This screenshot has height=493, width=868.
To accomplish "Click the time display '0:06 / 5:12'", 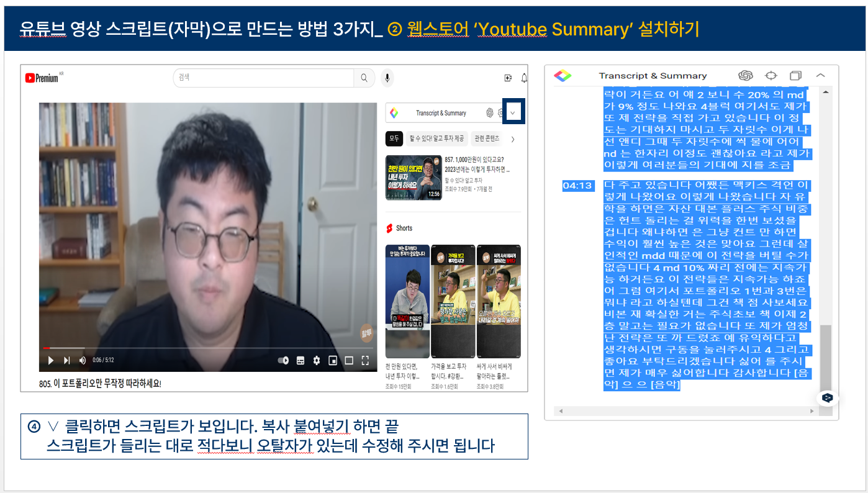I will point(103,360).
